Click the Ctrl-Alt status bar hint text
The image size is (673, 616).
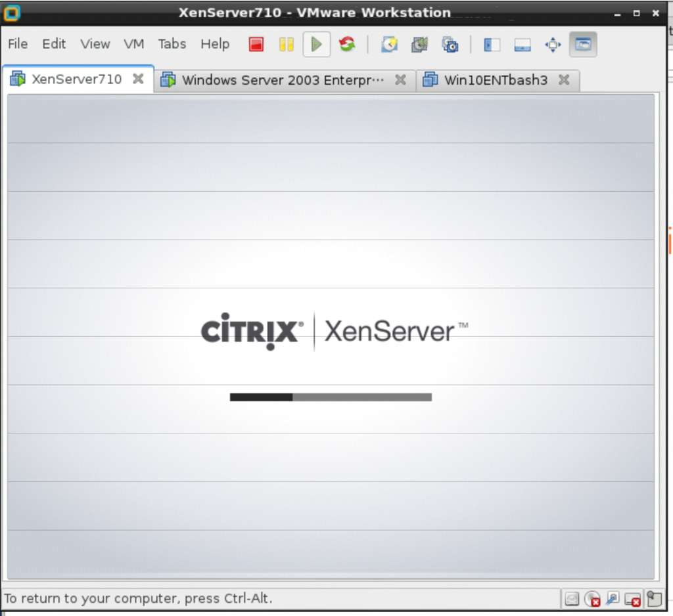[x=138, y=598]
